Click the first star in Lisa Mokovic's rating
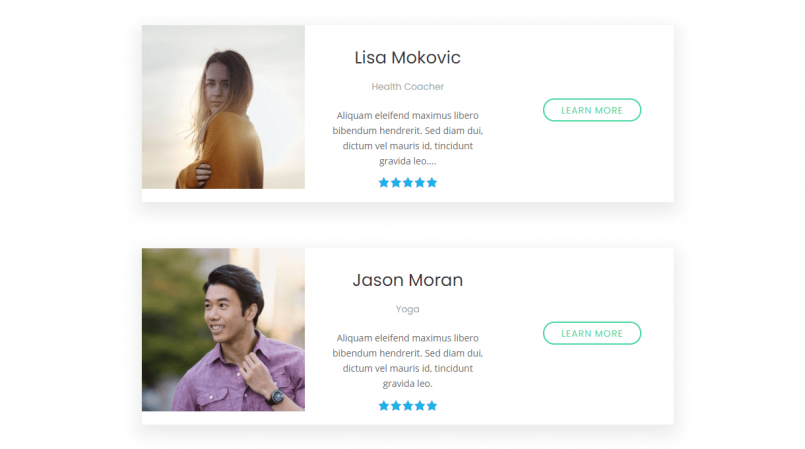The height and width of the screenshot is (449, 805). point(384,183)
